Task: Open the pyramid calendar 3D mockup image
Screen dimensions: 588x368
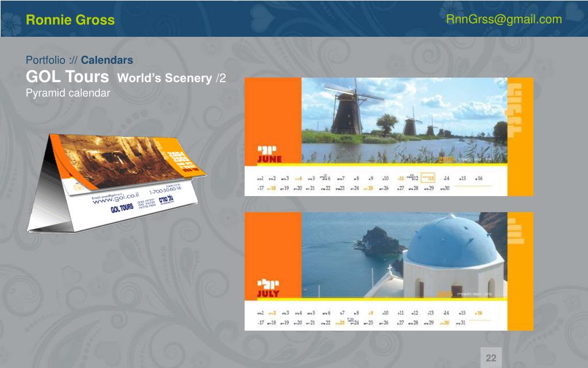Action: [117, 183]
